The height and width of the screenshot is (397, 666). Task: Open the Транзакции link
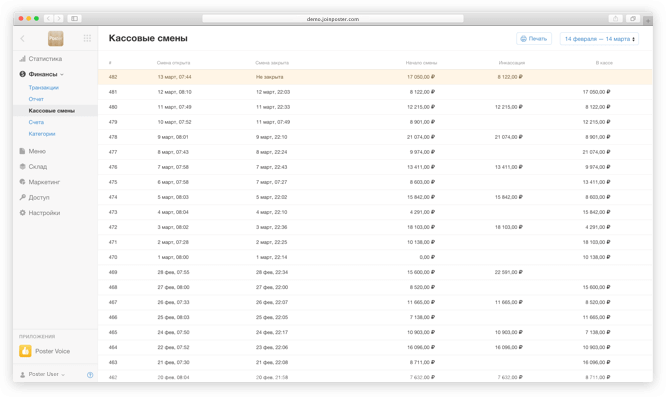point(43,87)
